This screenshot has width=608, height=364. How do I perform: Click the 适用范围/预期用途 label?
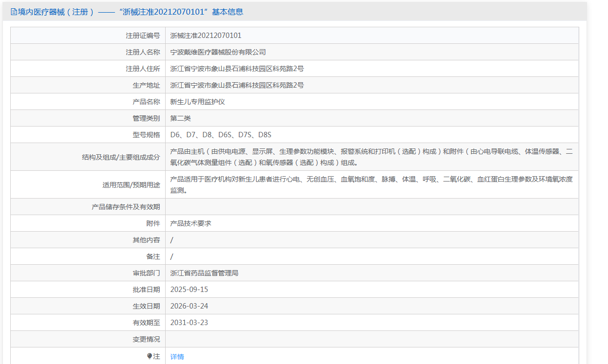(131, 185)
